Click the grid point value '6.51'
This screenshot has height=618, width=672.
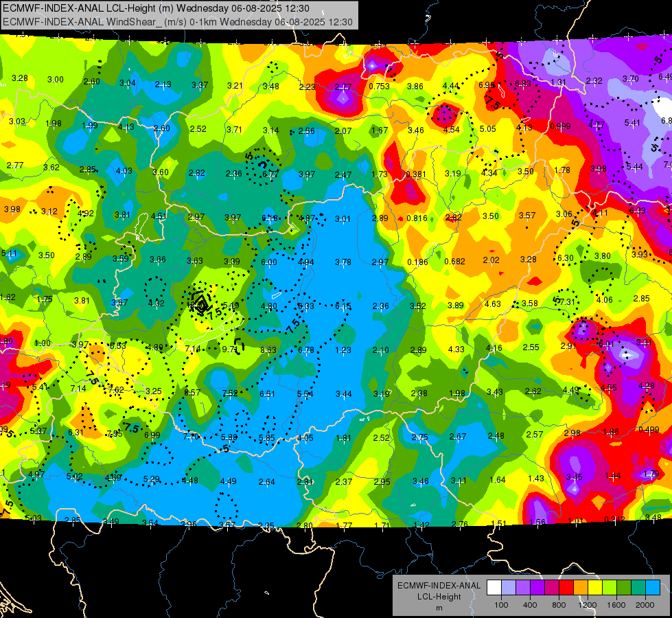coord(268,393)
